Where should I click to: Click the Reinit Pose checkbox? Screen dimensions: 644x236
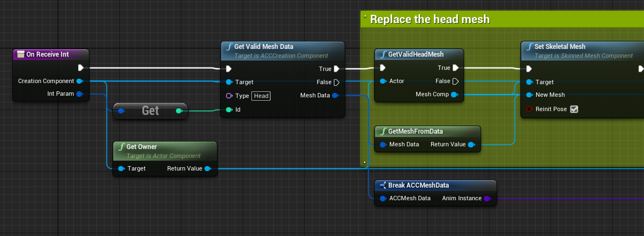click(574, 109)
